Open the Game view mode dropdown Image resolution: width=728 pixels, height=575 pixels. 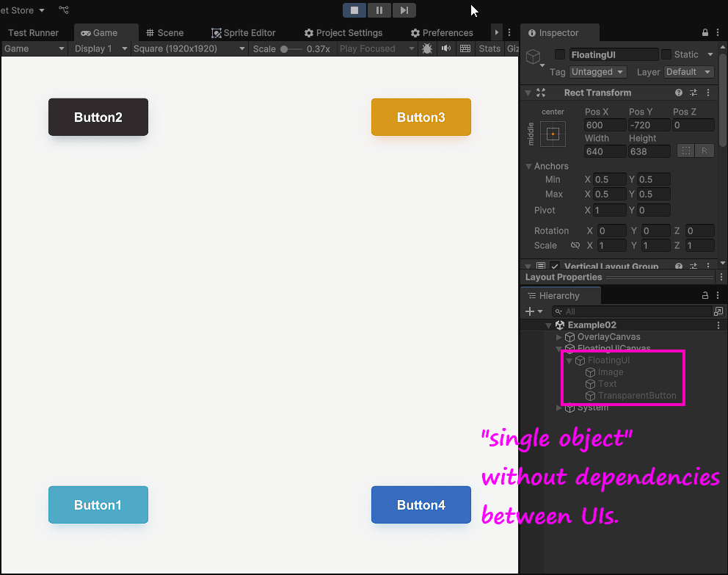click(34, 48)
